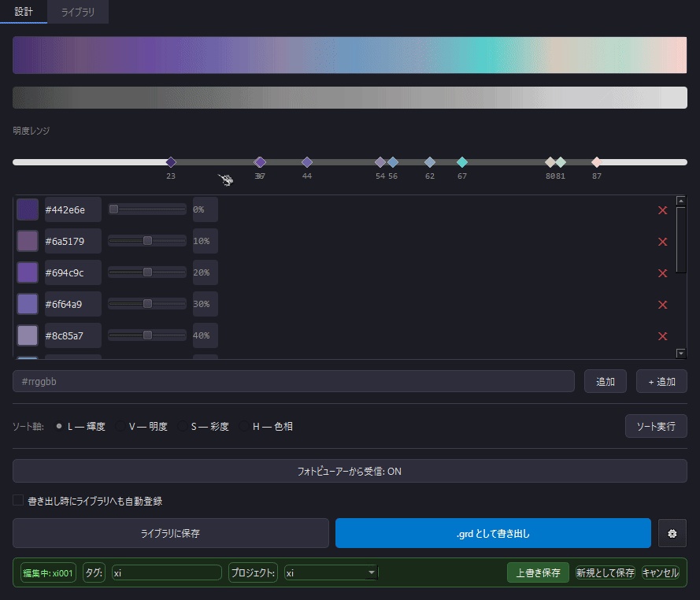Switch to the ライブラリ tab

[78, 12]
